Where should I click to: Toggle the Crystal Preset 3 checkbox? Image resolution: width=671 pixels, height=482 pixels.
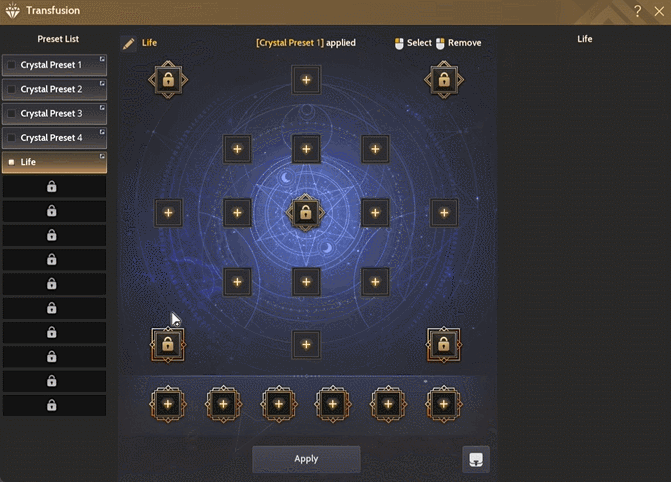tap(12, 113)
